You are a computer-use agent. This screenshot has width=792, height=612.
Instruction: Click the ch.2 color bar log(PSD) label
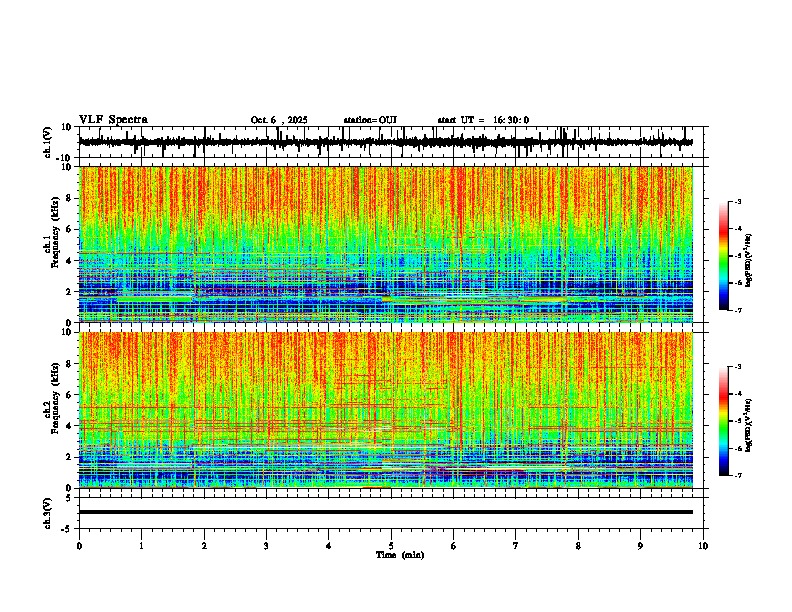coord(749,426)
